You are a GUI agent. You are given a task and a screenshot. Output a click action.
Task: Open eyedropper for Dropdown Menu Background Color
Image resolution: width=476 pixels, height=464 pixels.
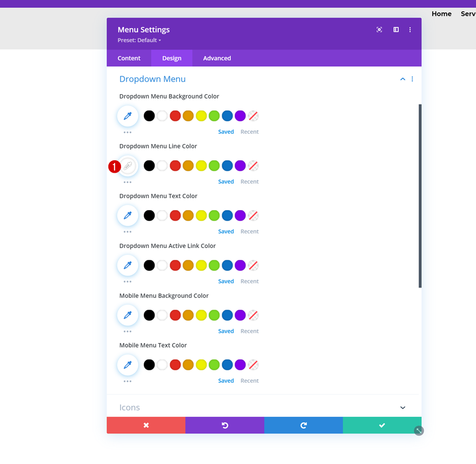click(x=128, y=116)
